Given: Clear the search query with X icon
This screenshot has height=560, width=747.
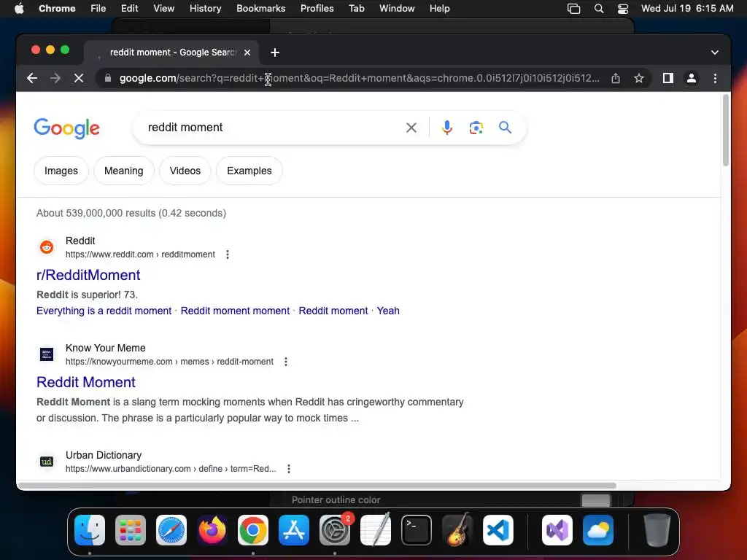Looking at the screenshot, I should (411, 128).
